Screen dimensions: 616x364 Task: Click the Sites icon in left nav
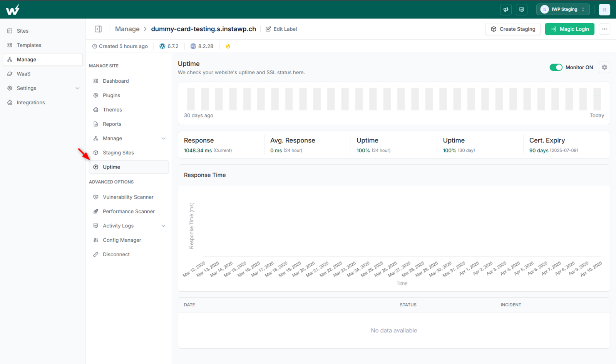(x=10, y=31)
